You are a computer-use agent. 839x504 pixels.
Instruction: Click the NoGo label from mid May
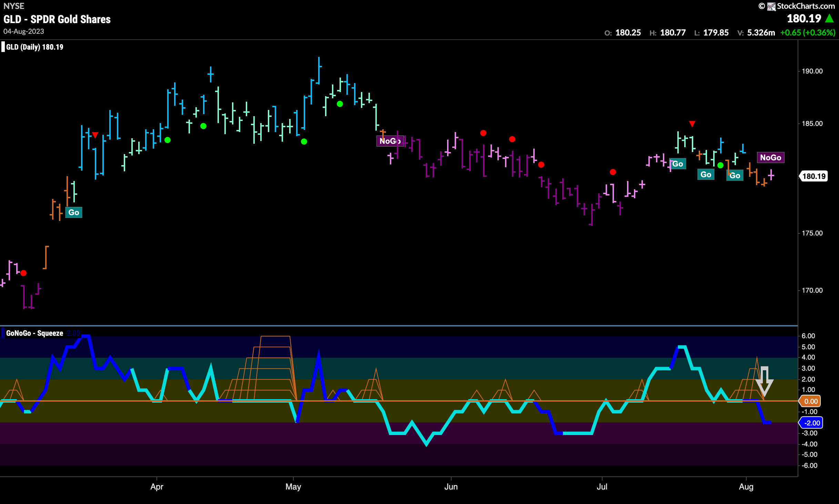pos(390,141)
